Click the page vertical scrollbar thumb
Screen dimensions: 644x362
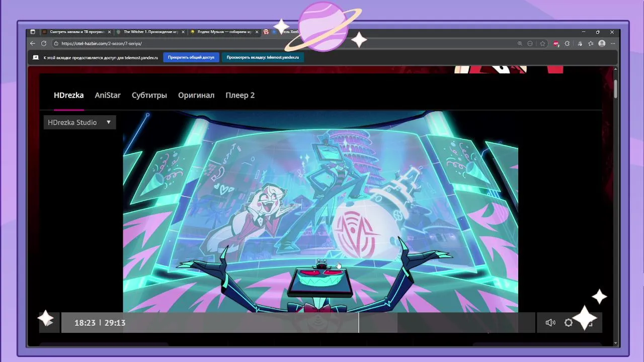(616, 89)
